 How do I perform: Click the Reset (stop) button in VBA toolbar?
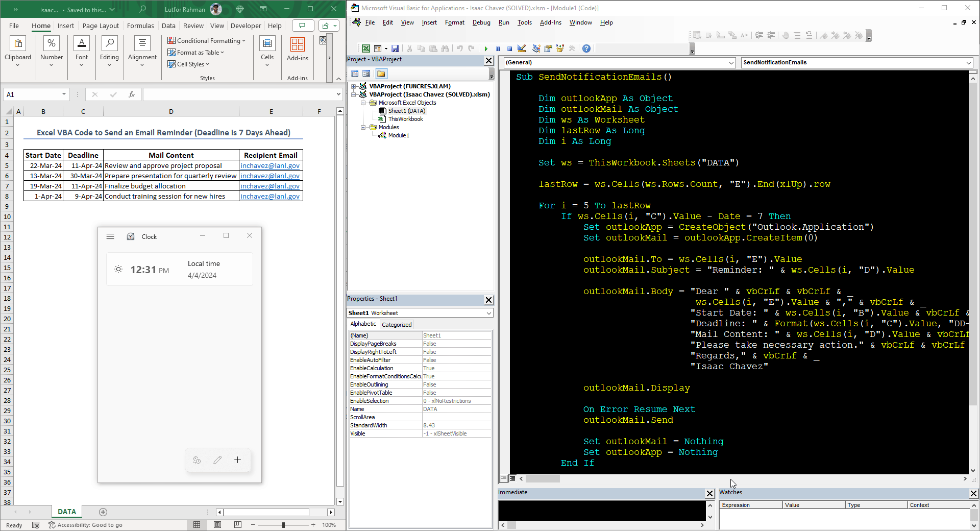click(509, 49)
